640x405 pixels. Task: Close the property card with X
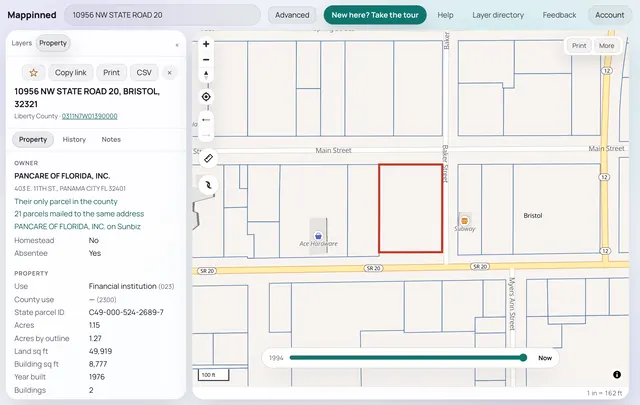coord(169,73)
